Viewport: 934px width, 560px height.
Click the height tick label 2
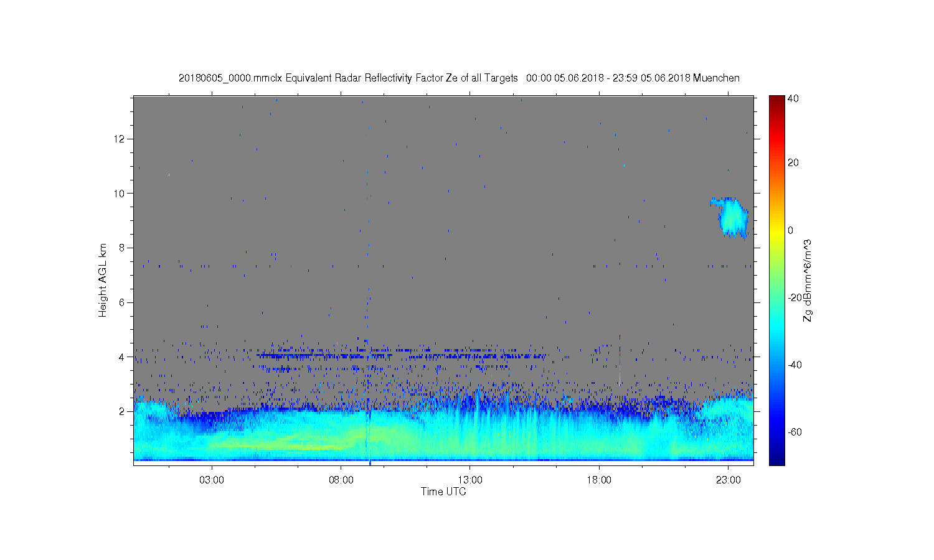(x=123, y=411)
